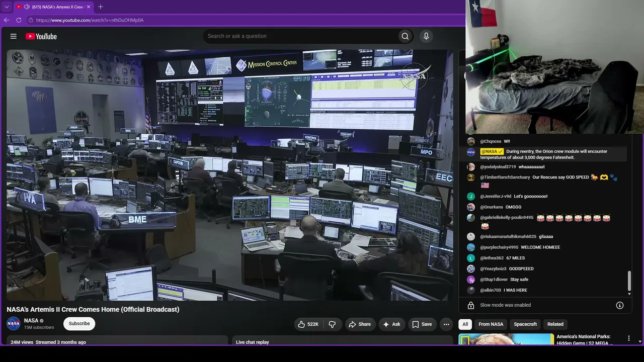Image resolution: width=644 pixels, height=362 pixels.
Task: Click the address bar URL
Action: tap(90, 20)
